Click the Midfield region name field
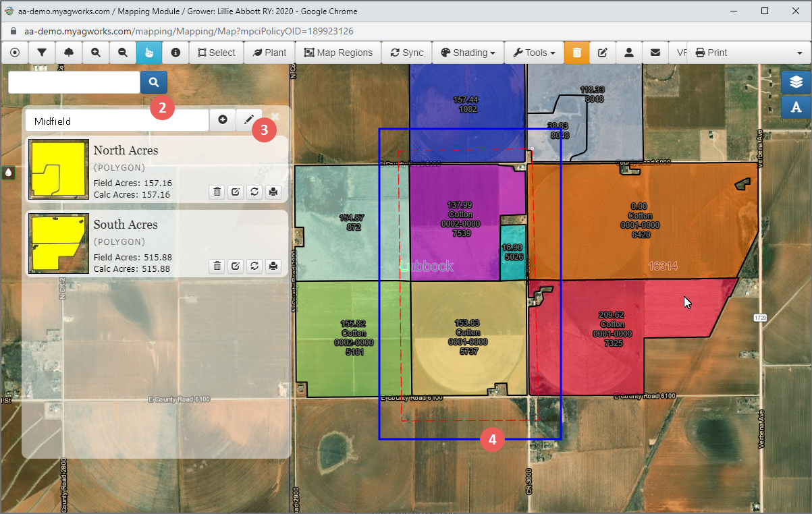 [117, 121]
